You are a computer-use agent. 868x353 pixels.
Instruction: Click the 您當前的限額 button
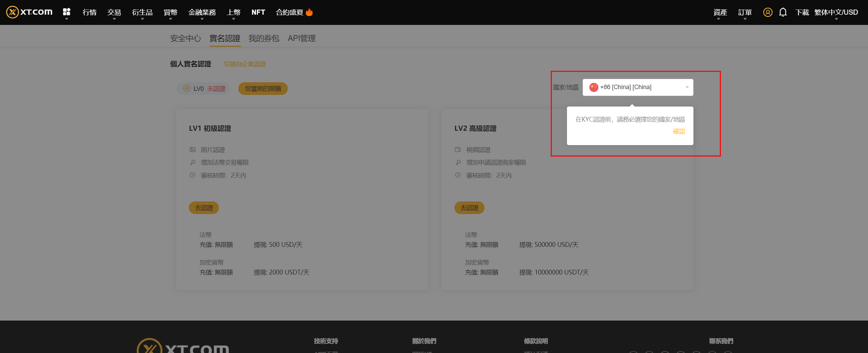tap(263, 89)
